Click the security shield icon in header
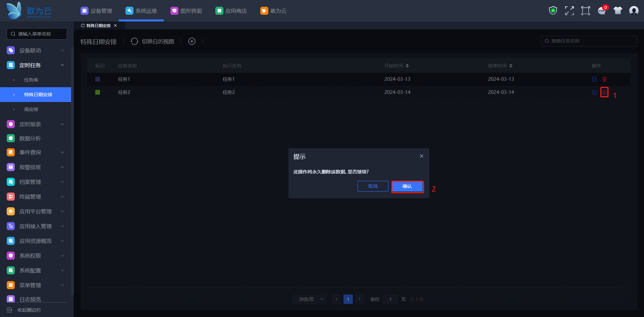This screenshot has width=644, height=317. pyautogui.click(x=553, y=11)
